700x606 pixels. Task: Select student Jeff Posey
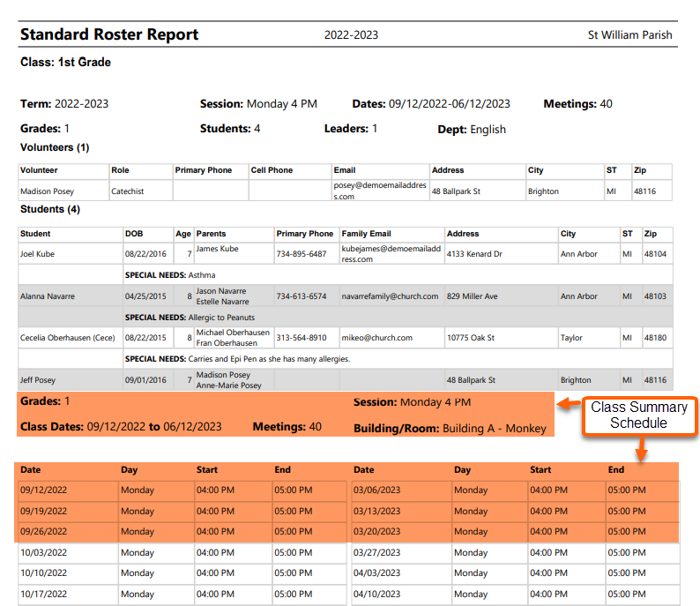(x=38, y=380)
